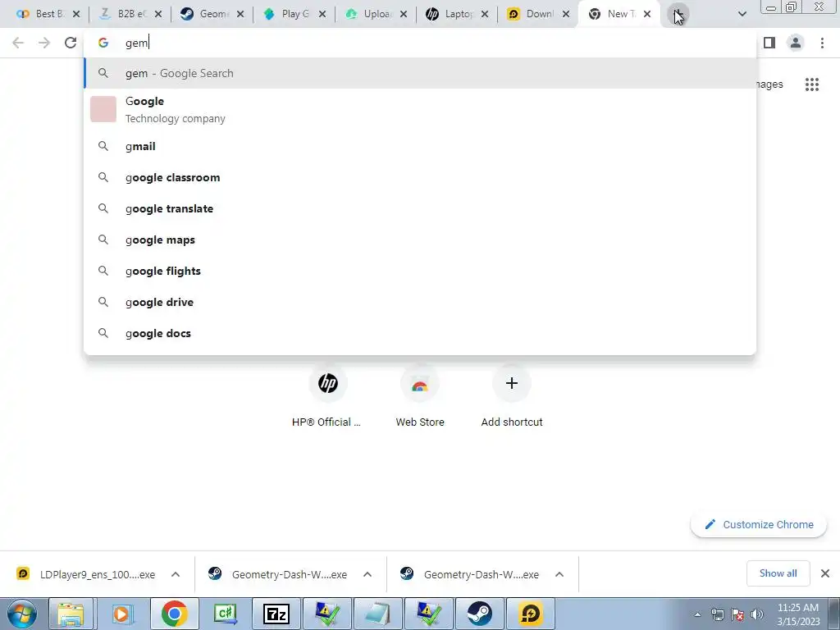The width and height of the screenshot is (840, 630).
Task: Select the google maps suggestion
Action: (x=420, y=240)
